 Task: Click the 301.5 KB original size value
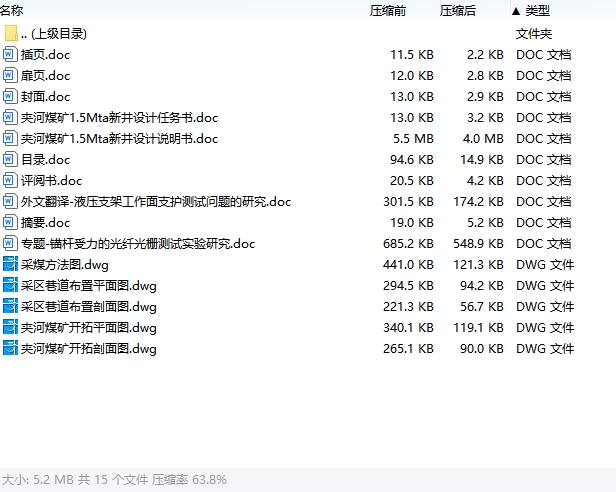click(x=409, y=202)
